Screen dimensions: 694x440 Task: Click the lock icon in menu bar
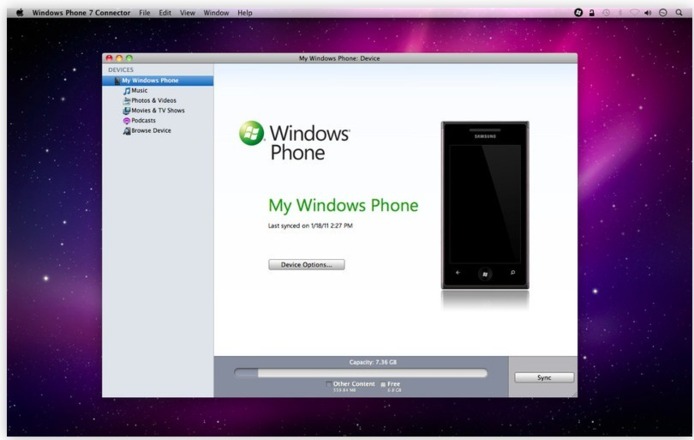click(x=592, y=13)
